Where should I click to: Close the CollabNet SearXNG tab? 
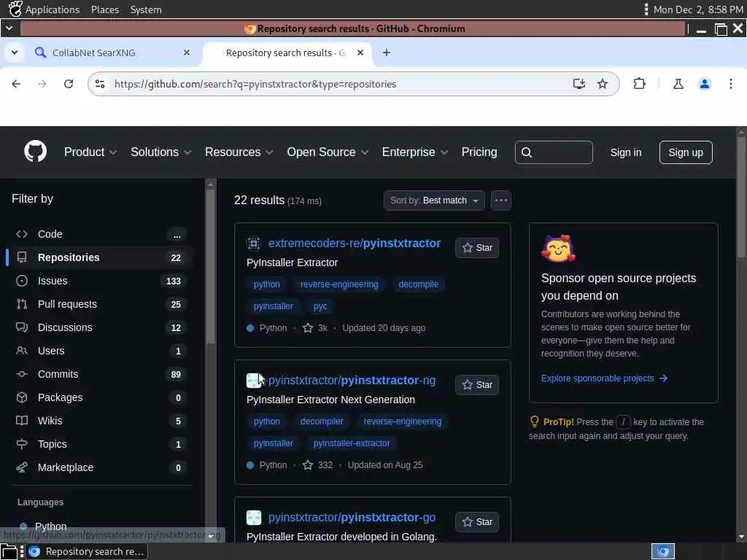click(x=187, y=52)
